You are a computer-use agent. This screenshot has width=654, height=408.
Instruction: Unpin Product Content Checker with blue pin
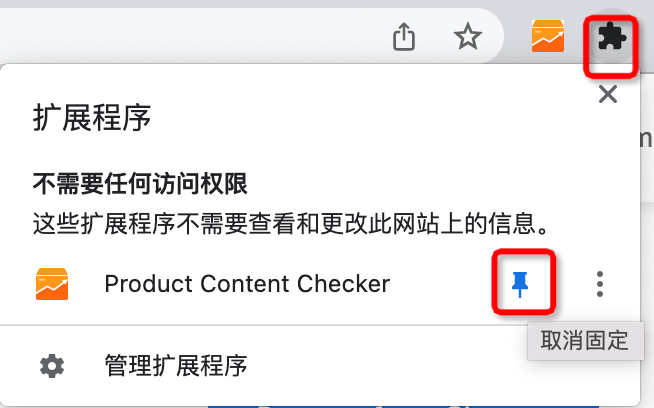coord(520,285)
